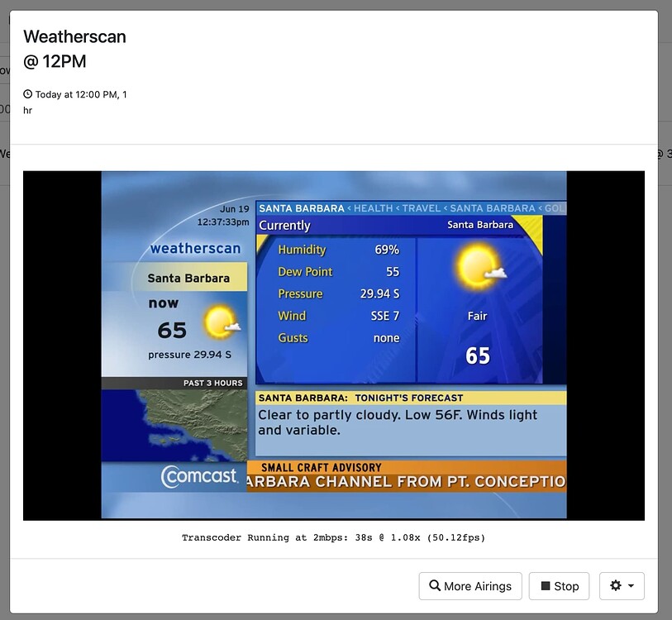Image resolution: width=672 pixels, height=620 pixels.
Task: Click the Comcast logo in the video preview
Action: (198, 477)
